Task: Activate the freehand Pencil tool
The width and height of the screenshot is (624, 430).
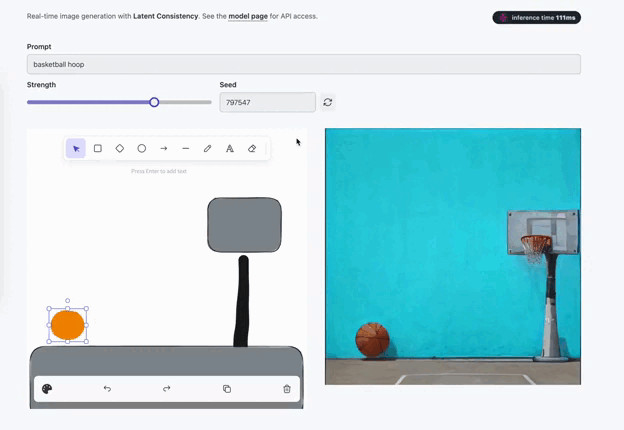Action: [208, 149]
